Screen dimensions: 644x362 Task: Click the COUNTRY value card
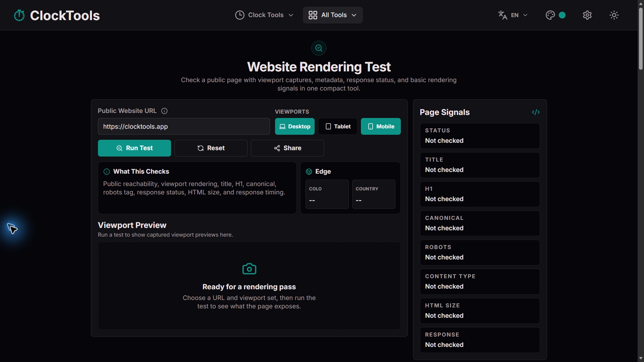tap(374, 194)
